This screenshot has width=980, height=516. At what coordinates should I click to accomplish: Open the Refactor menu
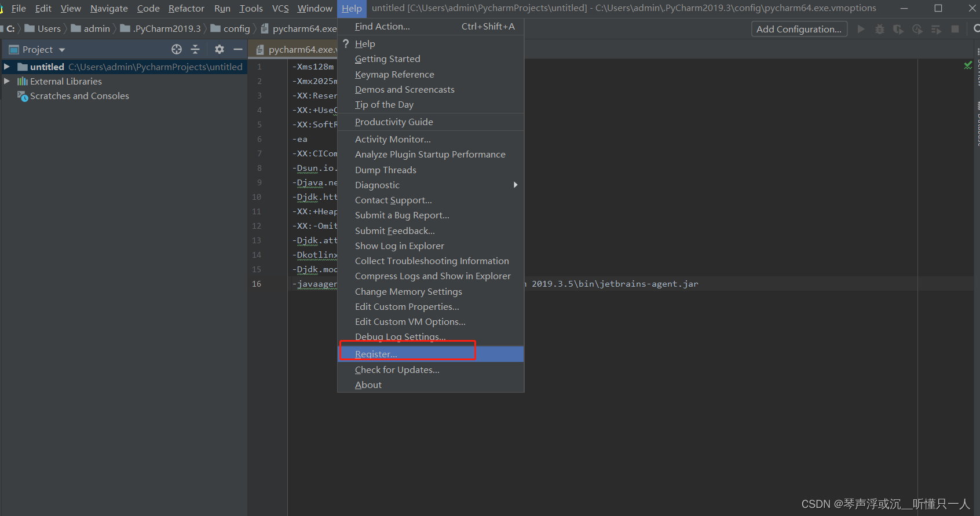point(187,8)
